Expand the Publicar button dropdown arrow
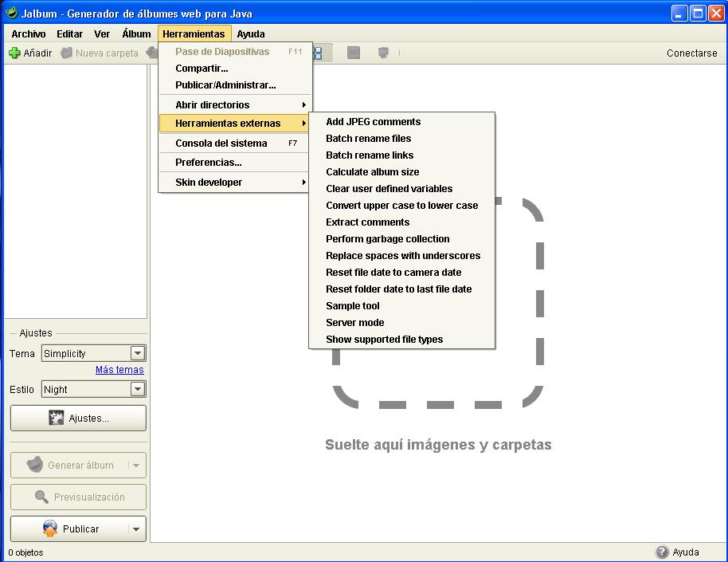728x562 pixels. [136, 529]
